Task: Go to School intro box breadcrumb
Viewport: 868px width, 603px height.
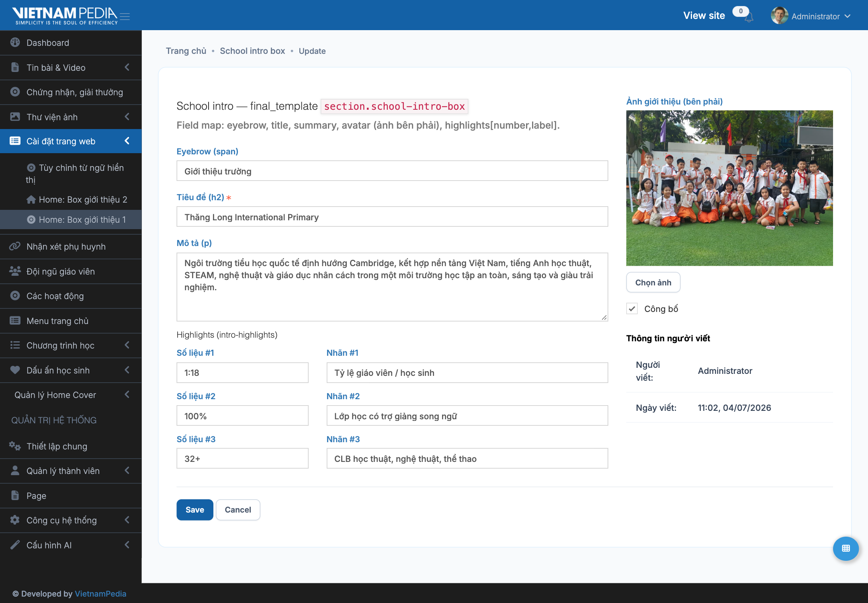Action: (252, 51)
